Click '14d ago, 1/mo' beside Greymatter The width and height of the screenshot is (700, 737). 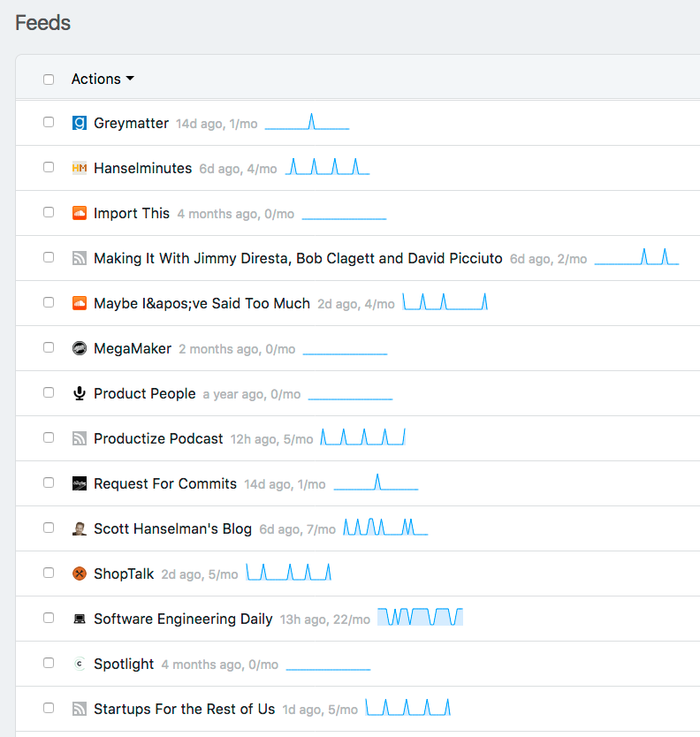click(x=217, y=124)
